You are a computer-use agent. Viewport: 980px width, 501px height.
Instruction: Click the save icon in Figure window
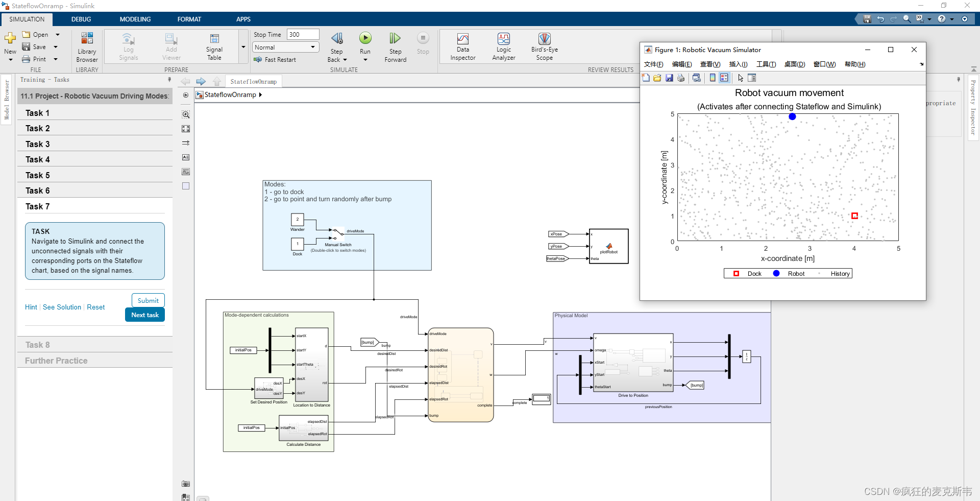[669, 78]
